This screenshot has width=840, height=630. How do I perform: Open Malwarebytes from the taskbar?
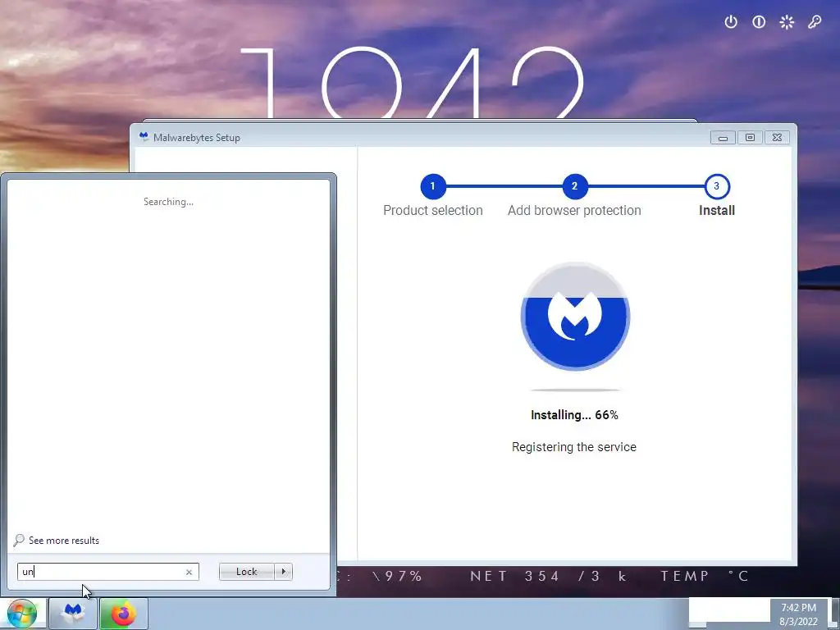(73, 614)
